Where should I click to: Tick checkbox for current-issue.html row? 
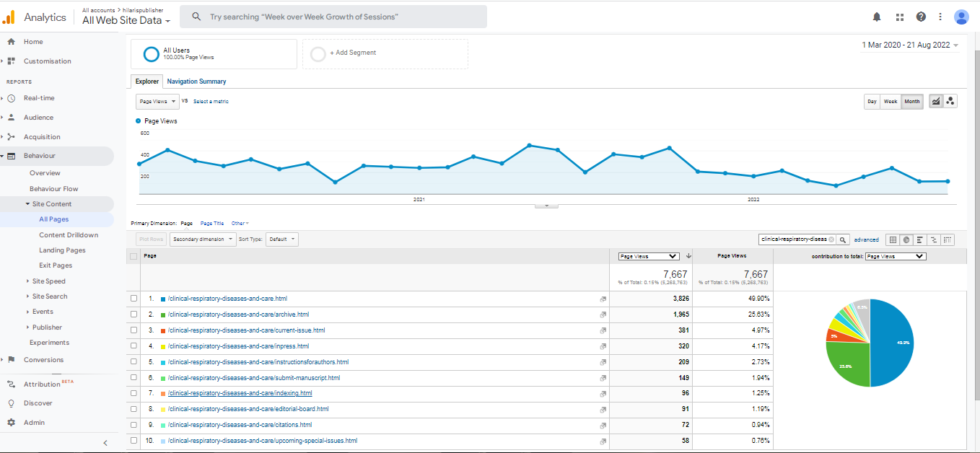click(x=134, y=330)
